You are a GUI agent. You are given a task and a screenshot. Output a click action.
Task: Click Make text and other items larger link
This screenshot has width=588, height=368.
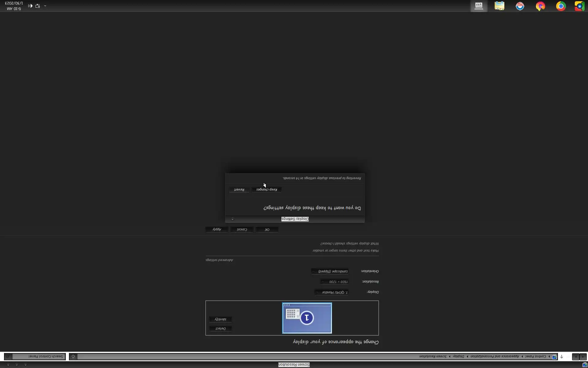click(x=345, y=251)
